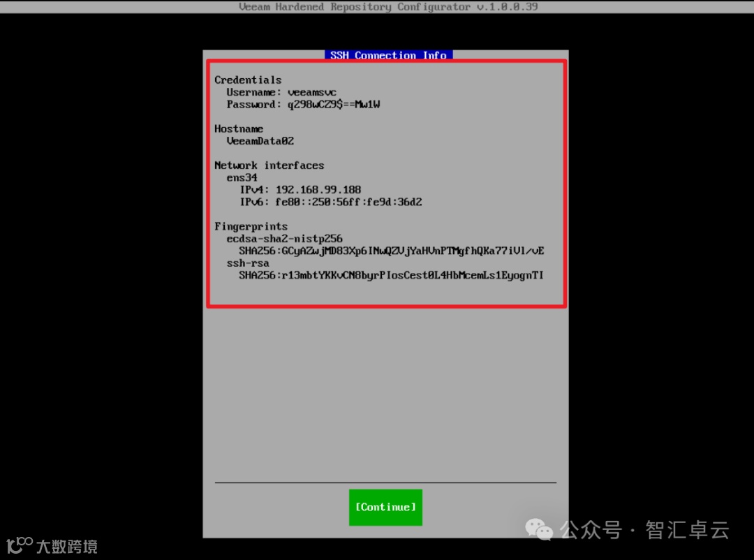Click the SHA256:r13mbtYKKvCN8 ssh-rsa fingerprint value
The height and width of the screenshot is (560, 754).
coord(392,275)
